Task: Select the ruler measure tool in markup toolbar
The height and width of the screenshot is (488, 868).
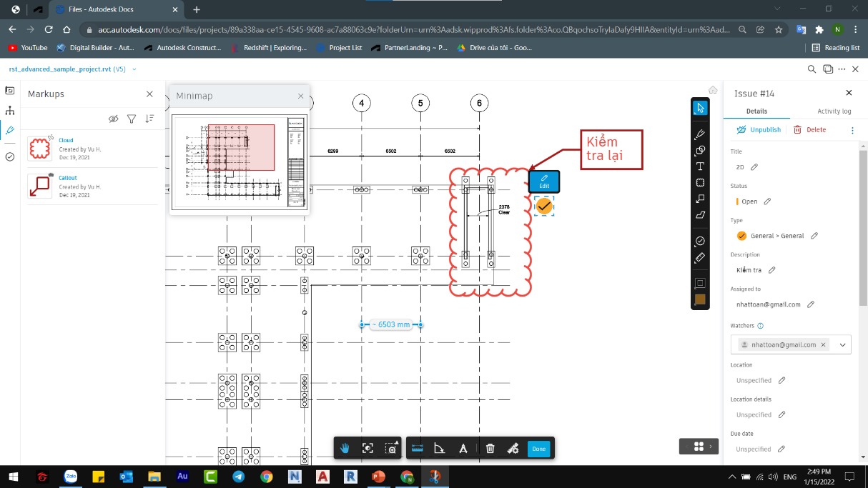Action: (700, 257)
